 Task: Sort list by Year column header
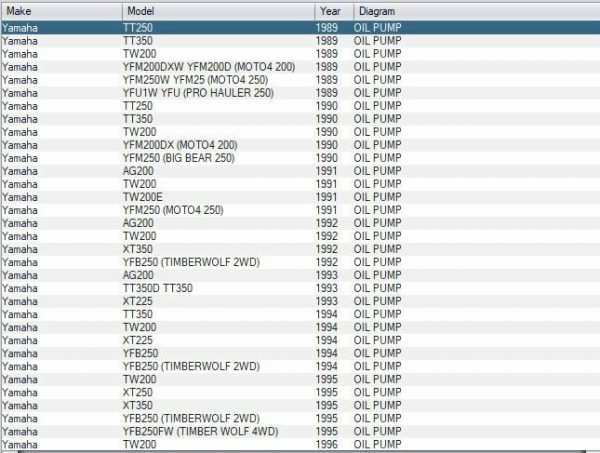[x=334, y=11]
